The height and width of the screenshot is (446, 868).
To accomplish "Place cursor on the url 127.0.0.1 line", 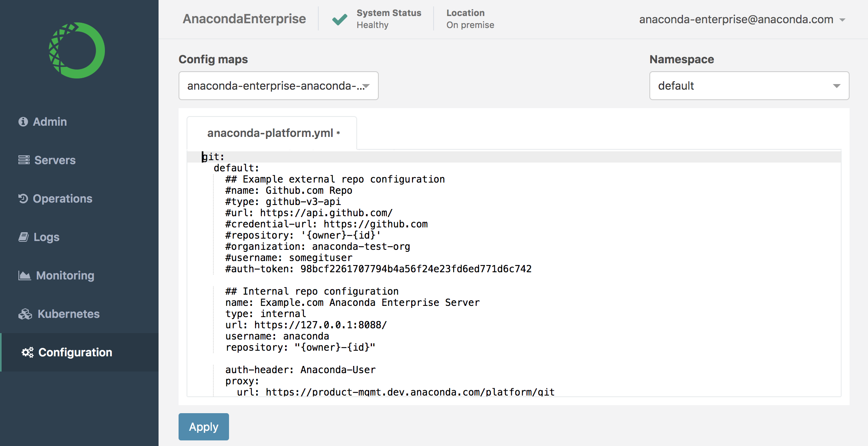I will coord(306,325).
